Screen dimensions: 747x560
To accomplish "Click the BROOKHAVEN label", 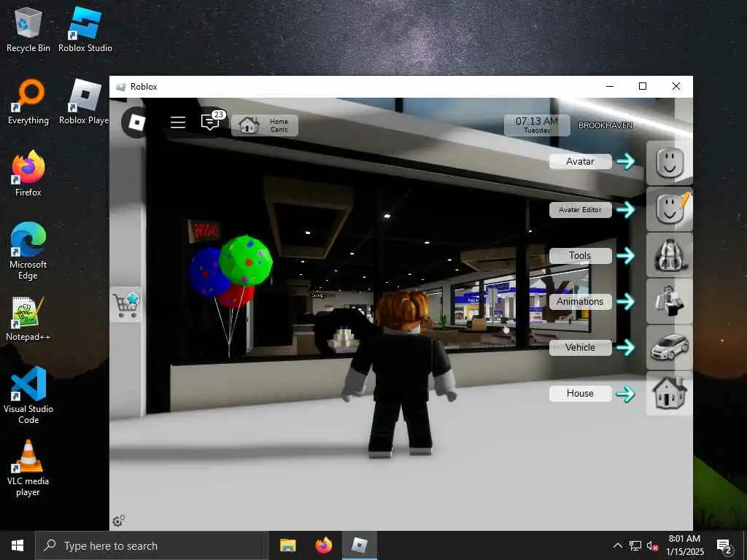I will (605, 125).
